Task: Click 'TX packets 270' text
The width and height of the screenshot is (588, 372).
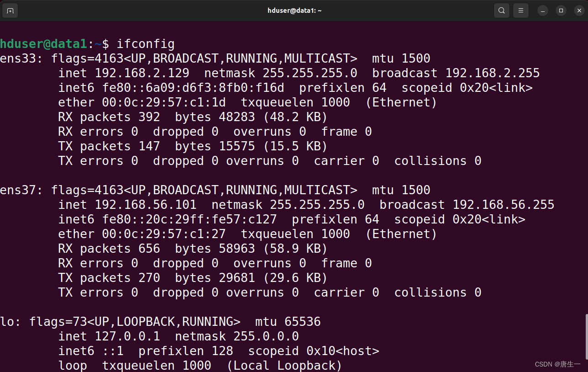Action: tap(109, 278)
